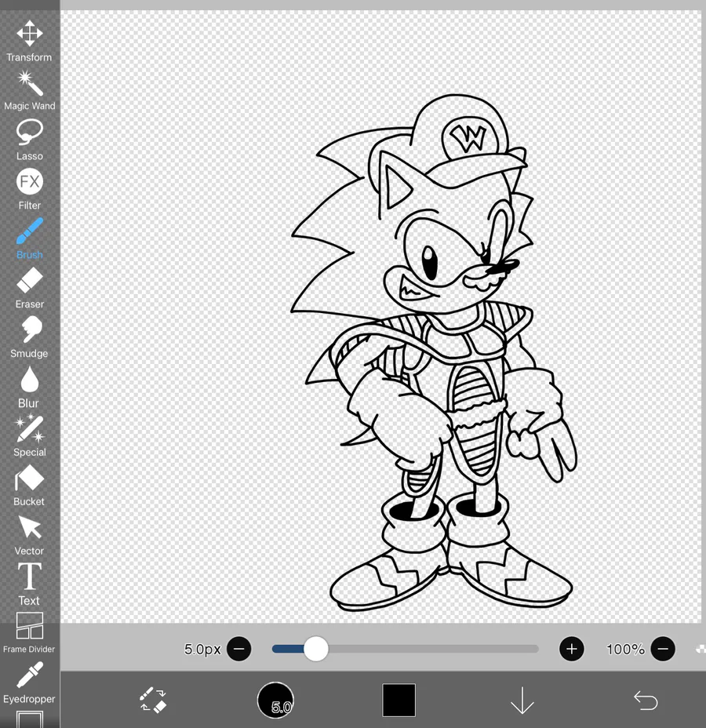Select the Special pen tool
This screenshot has width=706, height=728.
(x=29, y=436)
